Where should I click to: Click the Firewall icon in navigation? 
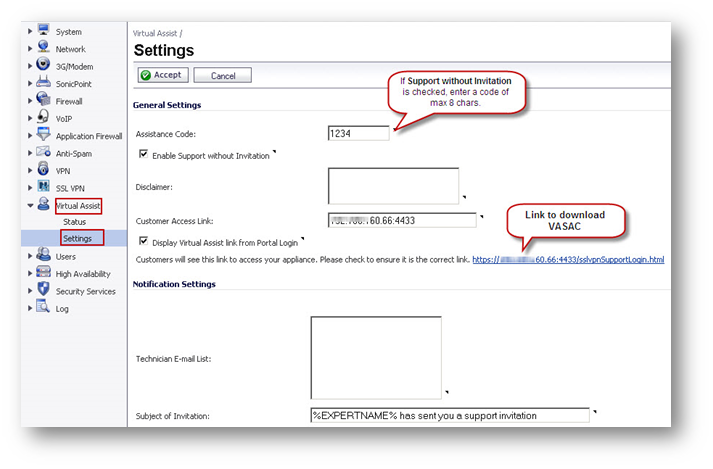44,100
